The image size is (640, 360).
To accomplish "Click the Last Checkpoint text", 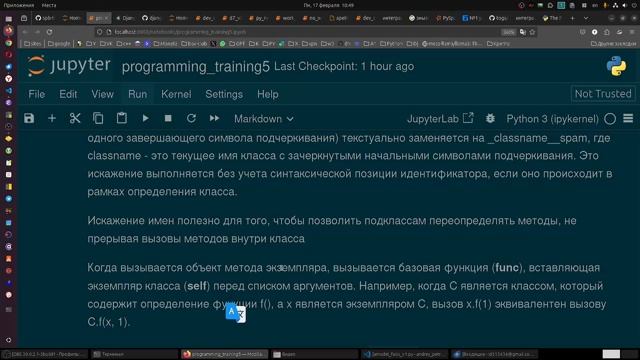I will [344, 66].
